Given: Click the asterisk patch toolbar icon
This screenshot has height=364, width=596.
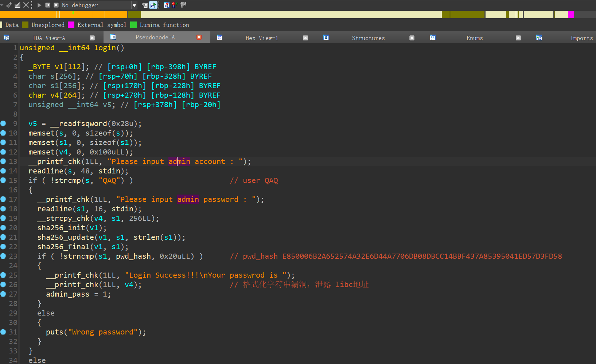Looking at the screenshot, I should 9,5.
